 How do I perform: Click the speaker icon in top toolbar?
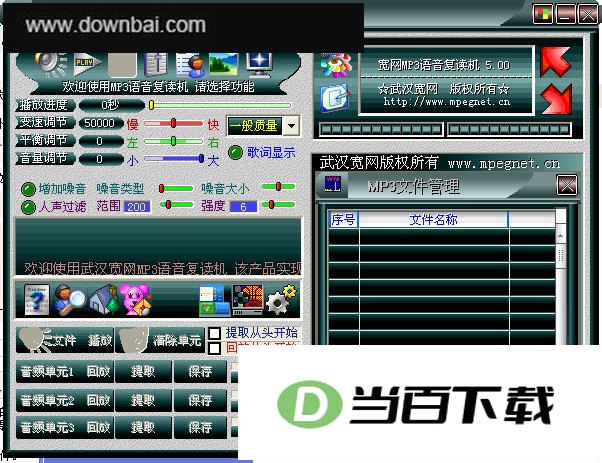coord(51,64)
